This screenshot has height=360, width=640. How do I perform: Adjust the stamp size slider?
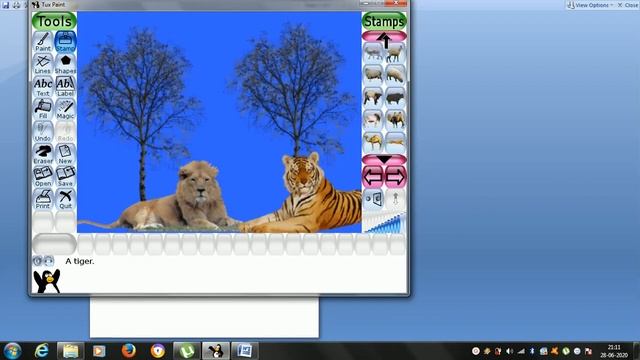[384, 223]
